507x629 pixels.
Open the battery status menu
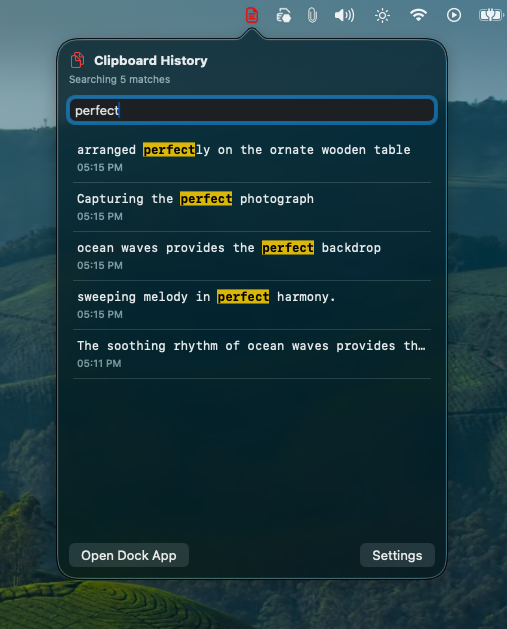pos(491,15)
